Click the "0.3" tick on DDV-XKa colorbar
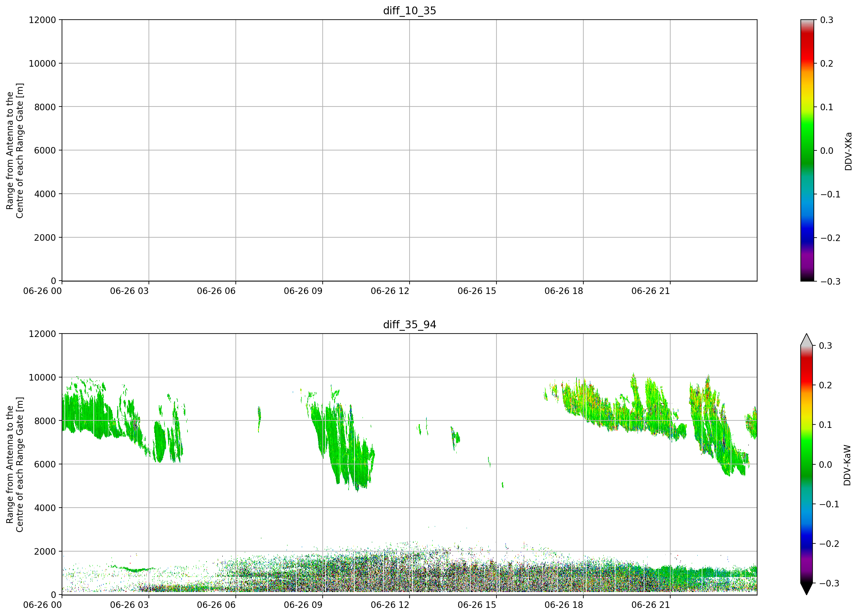This screenshot has width=859, height=616. 827,20
